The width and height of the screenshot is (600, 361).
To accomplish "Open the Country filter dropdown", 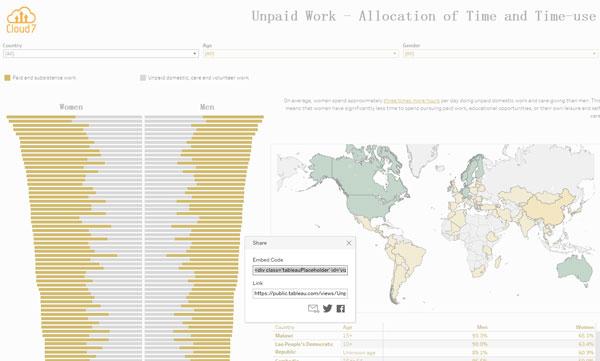I will (101, 54).
